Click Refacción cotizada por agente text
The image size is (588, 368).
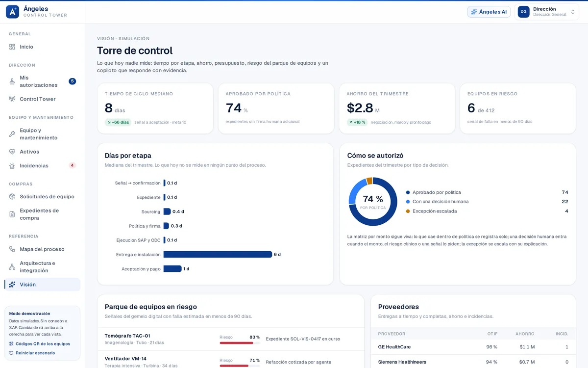pos(298,362)
